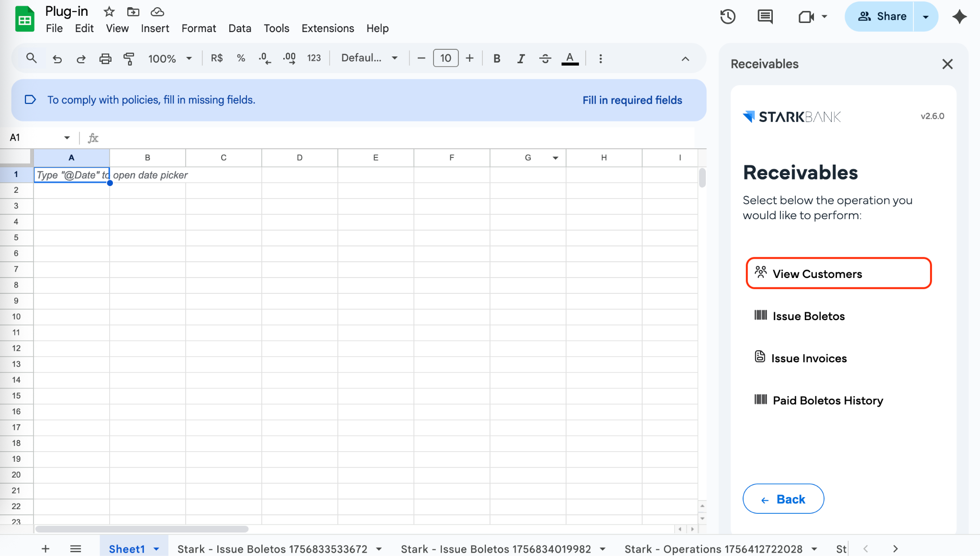
Task: Toggle italic formatting
Action: pos(521,58)
